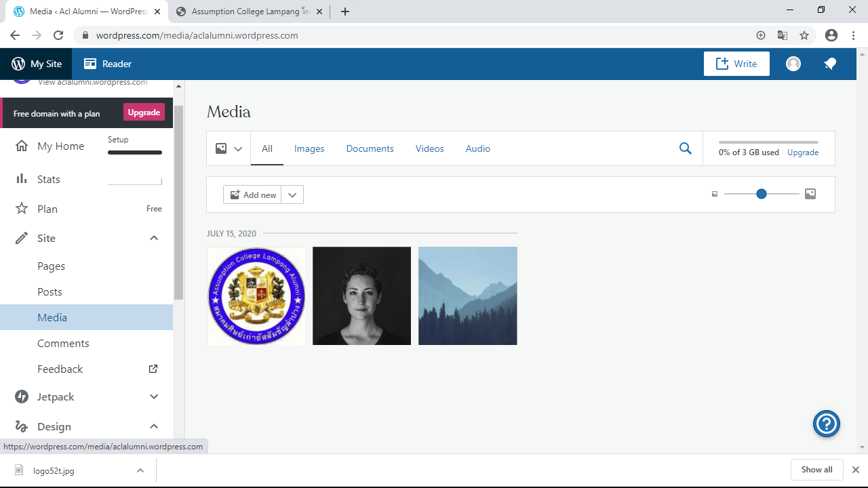Screen dimensions: 868x488
Task: Collapse the Design sidebar section
Action: click(x=154, y=426)
